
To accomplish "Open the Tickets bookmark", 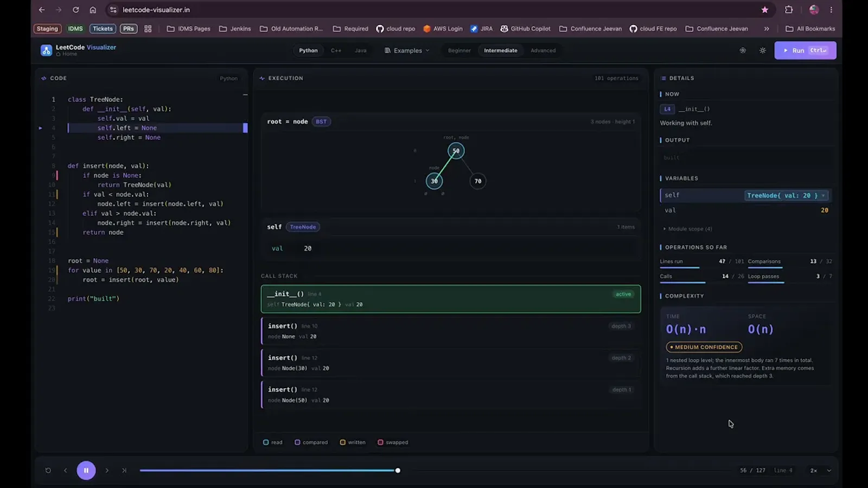I will coord(103,29).
